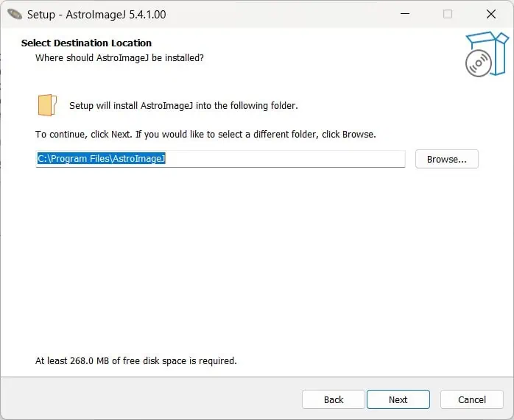This screenshot has width=514, height=420.
Task: Click empty white area below path field
Action: tap(256, 262)
